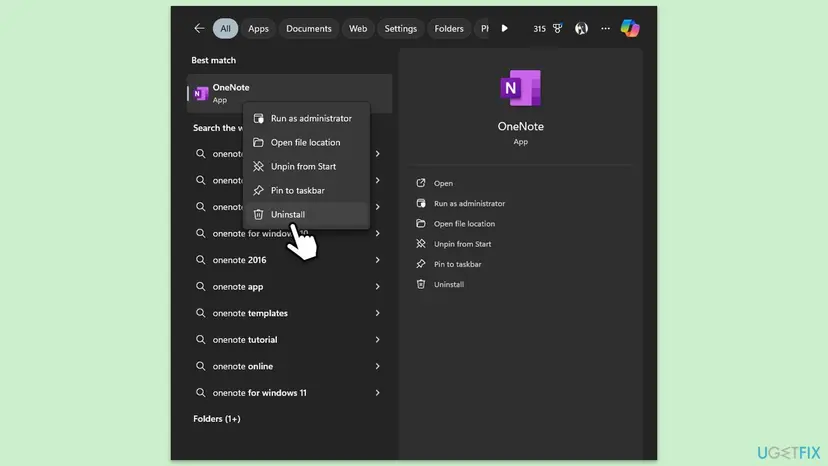Viewport: 828px width, 466px height.
Task: Click the folder icon in details pane
Action: (x=421, y=223)
